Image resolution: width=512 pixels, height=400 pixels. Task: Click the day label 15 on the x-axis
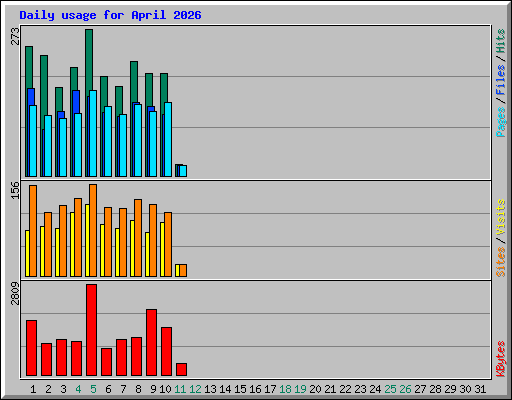coord(240,389)
